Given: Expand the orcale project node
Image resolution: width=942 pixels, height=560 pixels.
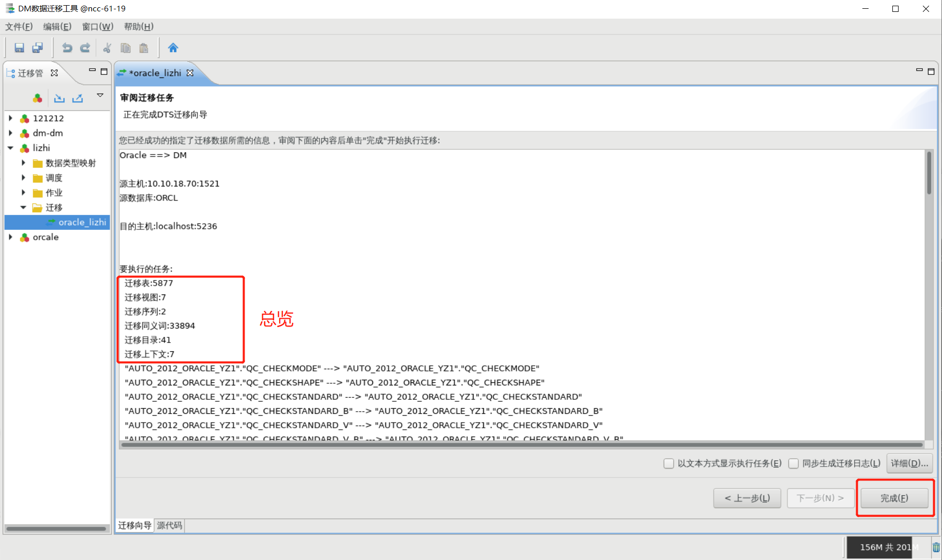Looking at the screenshot, I should coord(11,237).
